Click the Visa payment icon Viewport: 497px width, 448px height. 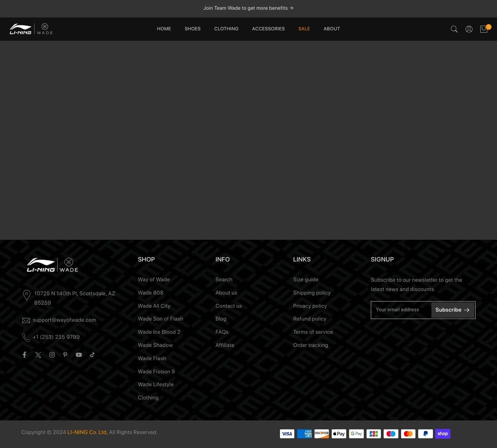click(287, 434)
